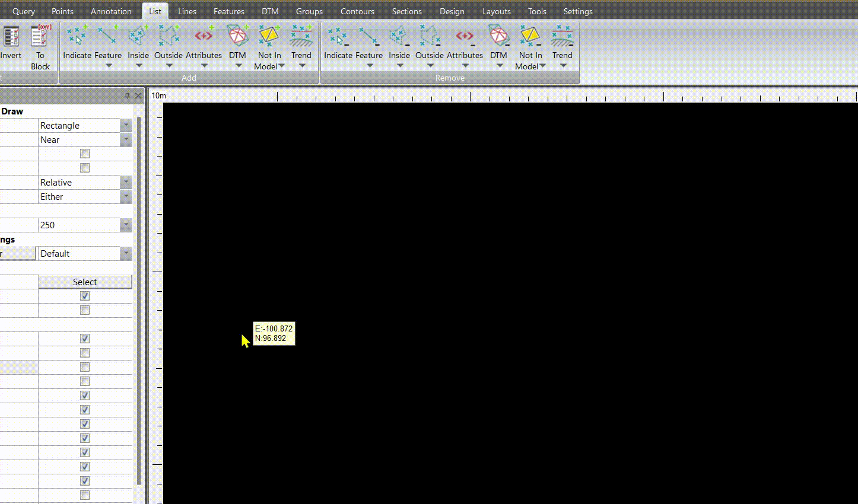Switch to the DTM ribbon tab
The width and height of the screenshot is (858, 504).
tap(270, 11)
